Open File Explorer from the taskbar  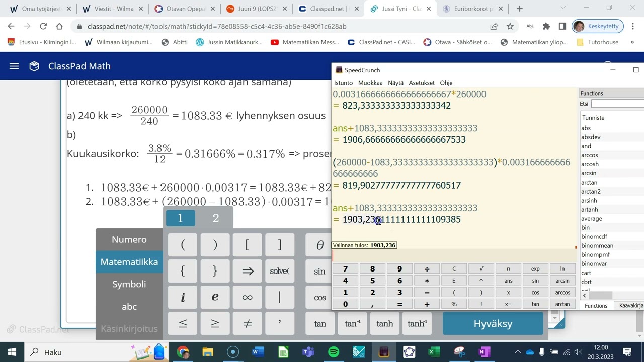pos(208,352)
